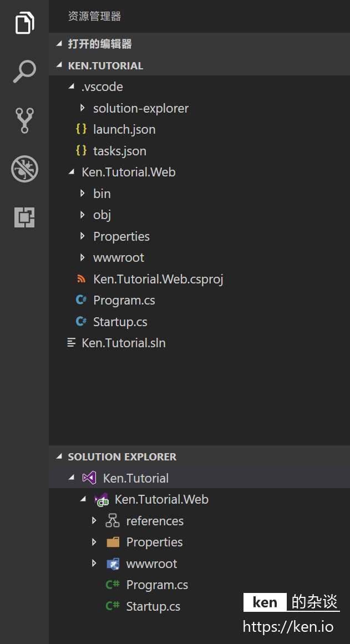Click the orange feed icon of Ken.Tutorial.Web.csproj
The width and height of the screenshot is (350, 644).
point(82,279)
